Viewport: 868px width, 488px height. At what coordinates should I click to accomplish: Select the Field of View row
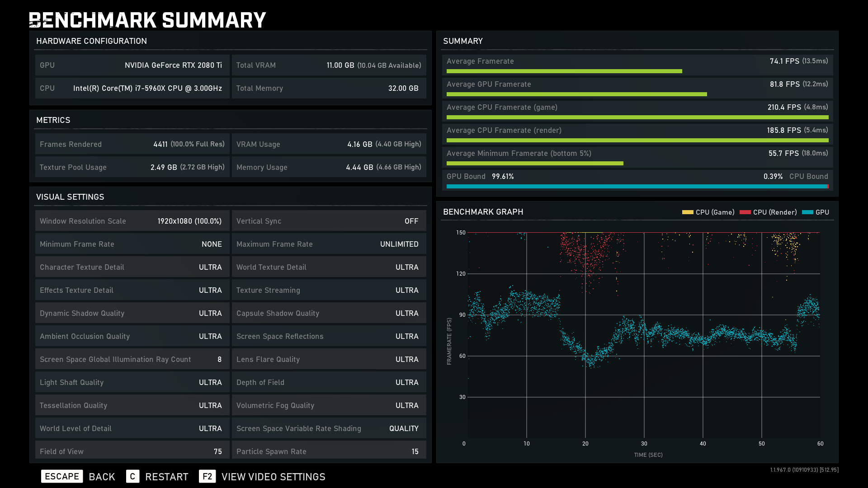click(132, 451)
